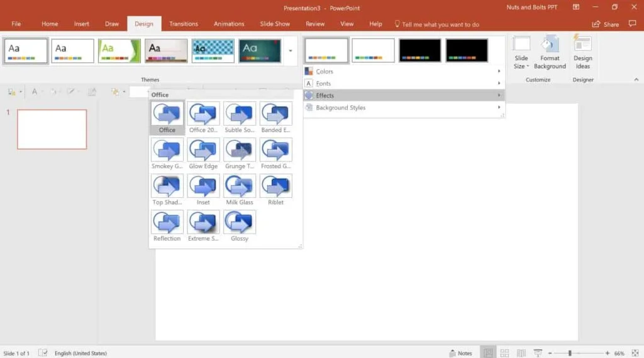
Task: Select the dark teal theme thumbnail
Action: [x=260, y=51]
